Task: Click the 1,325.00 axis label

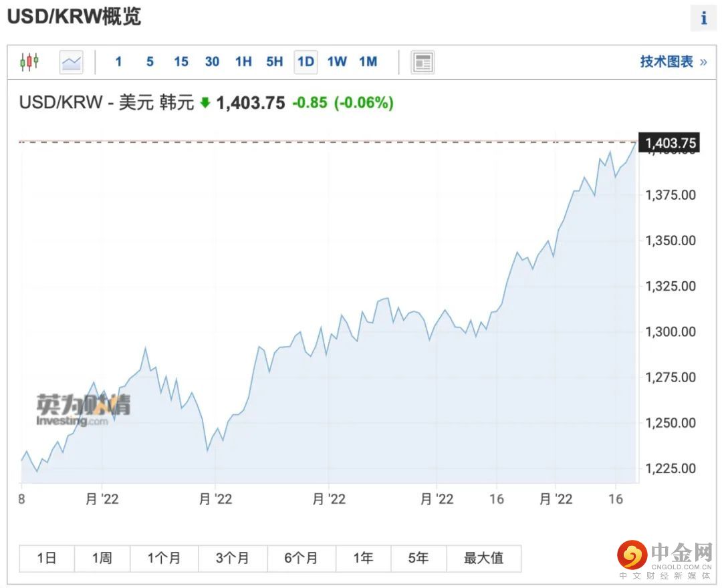Action: [x=671, y=286]
